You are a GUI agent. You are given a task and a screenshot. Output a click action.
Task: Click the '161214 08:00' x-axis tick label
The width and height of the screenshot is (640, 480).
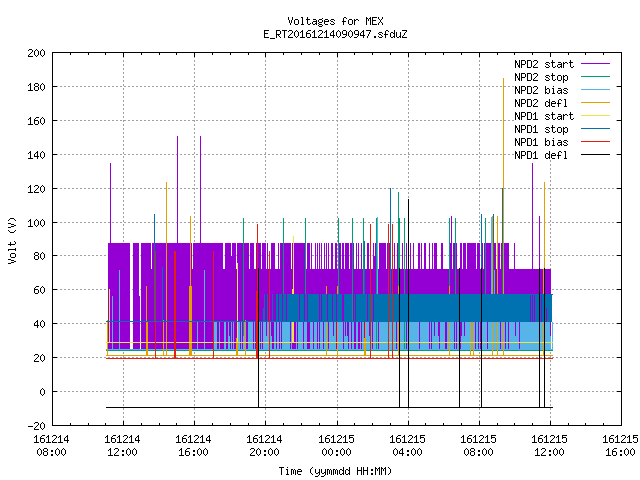(51, 446)
